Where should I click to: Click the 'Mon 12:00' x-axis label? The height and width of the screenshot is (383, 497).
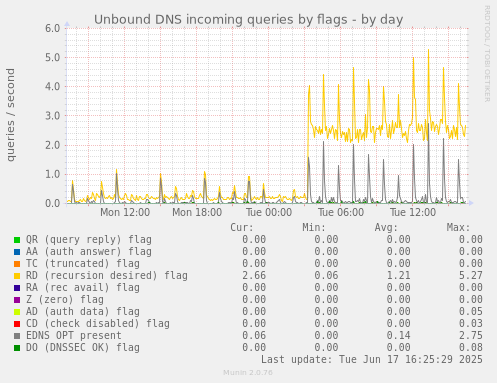point(125,213)
